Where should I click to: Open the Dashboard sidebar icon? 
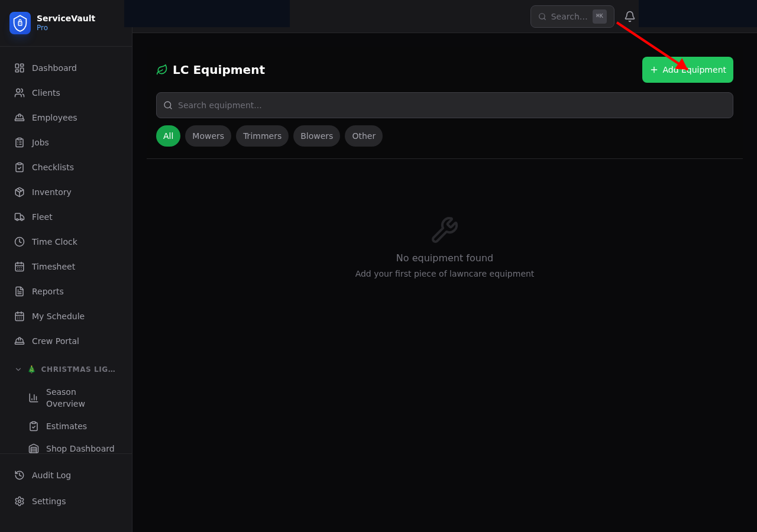pos(18,67)
